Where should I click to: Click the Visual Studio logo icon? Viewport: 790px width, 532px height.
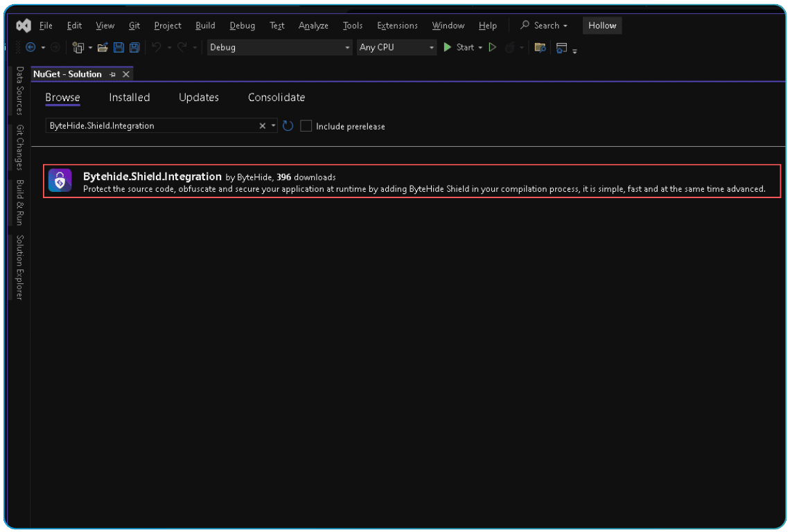[24, 25]
